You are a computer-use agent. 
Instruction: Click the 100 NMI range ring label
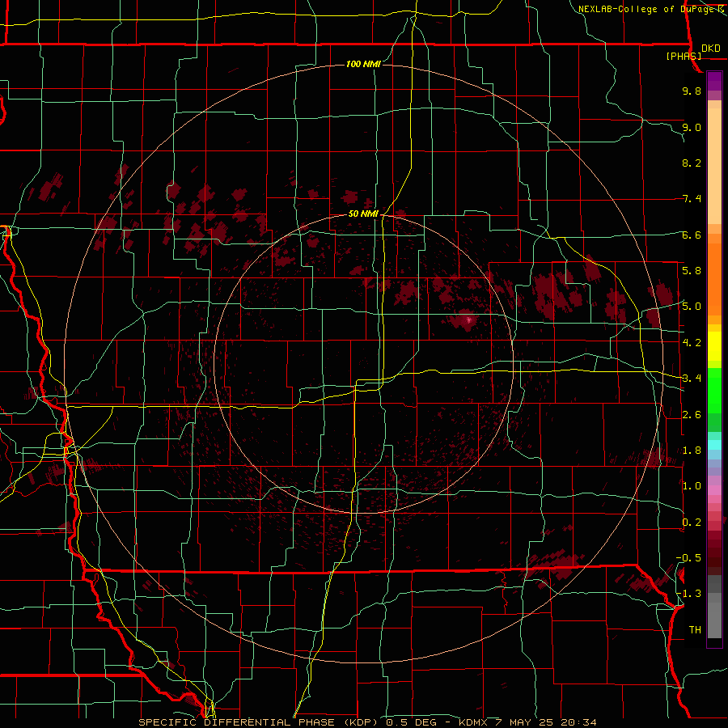363,64
